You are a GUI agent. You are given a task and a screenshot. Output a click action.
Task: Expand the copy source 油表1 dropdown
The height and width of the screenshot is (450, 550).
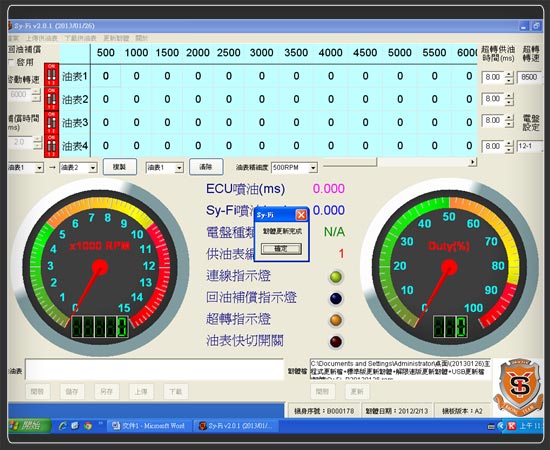[39, 168]
